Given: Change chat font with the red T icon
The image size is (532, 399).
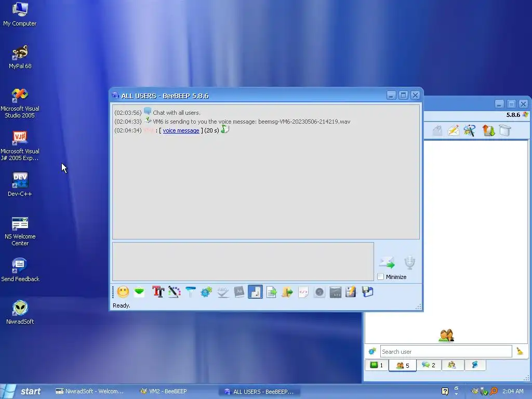Looking at the screenshot, I should tap(158, 292).
